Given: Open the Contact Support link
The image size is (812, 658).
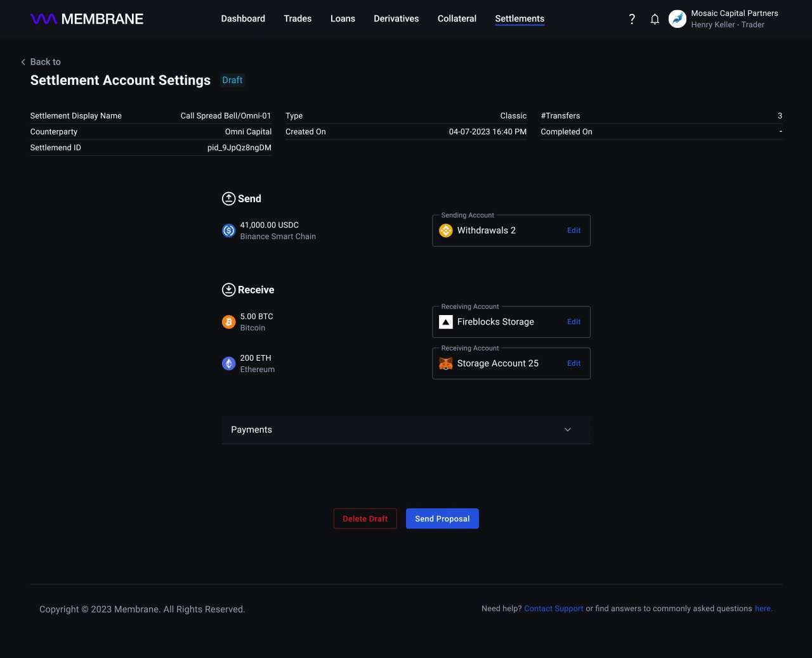Looking at the screenshot, I should (553, 609).
